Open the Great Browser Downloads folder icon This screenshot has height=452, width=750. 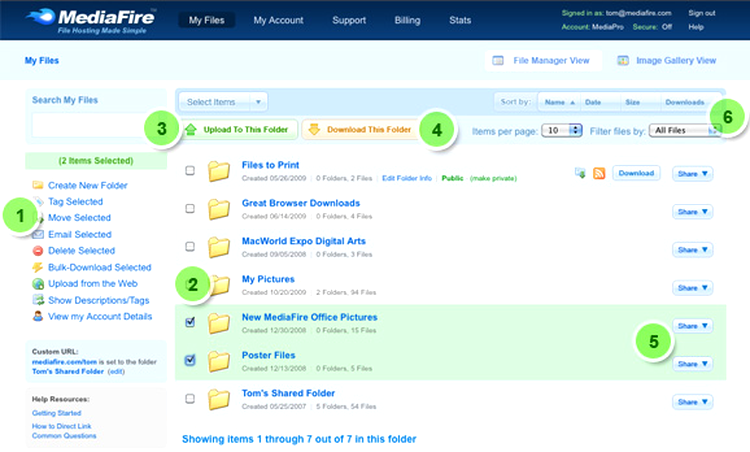[219, 209]
